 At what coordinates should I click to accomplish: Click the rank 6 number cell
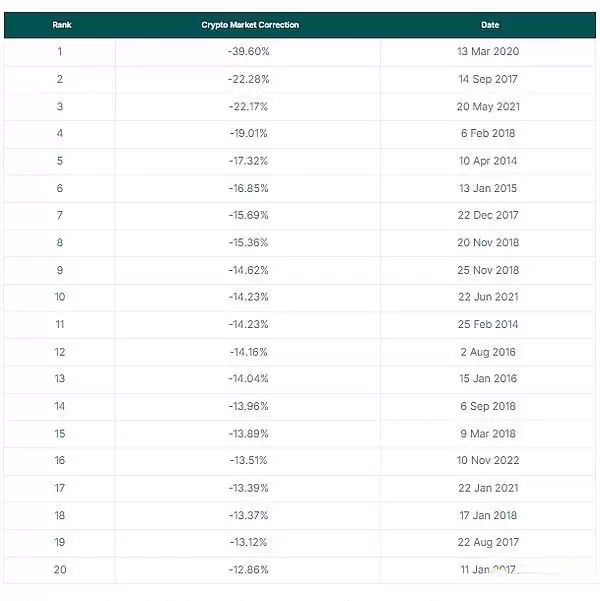[x=60, y=188]
